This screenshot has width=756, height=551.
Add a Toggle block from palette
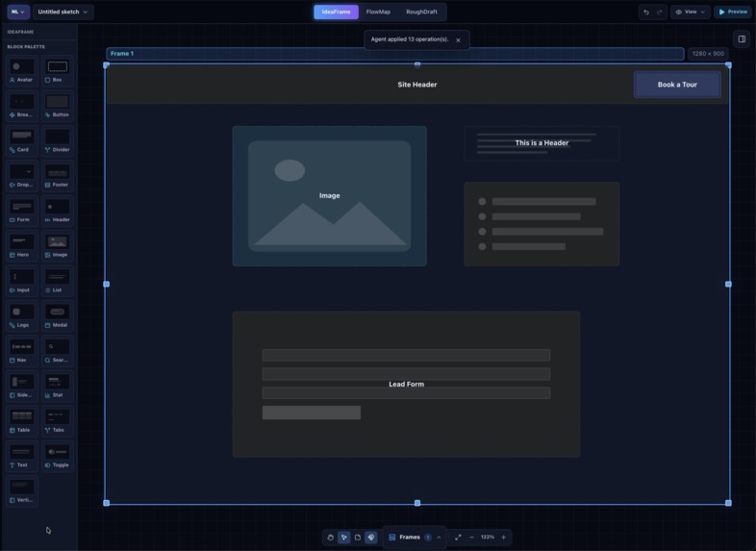point(58,456)
